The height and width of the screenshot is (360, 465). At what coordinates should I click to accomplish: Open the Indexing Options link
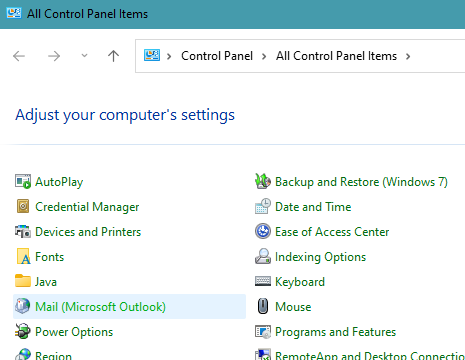[x=320, y=257]
